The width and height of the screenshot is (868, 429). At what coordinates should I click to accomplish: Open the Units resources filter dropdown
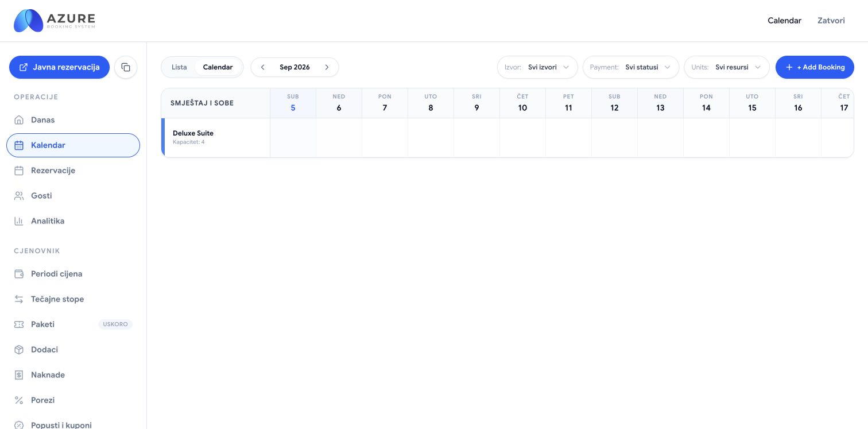pos(727,67)
